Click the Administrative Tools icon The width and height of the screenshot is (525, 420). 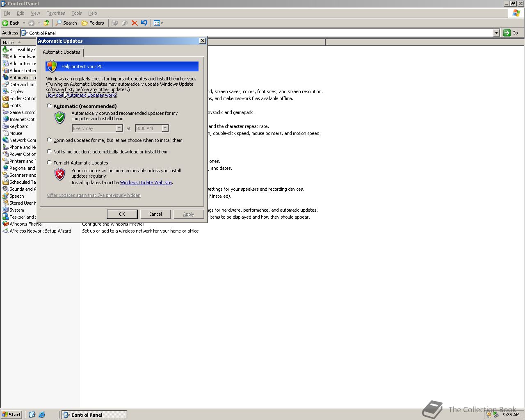click(6, 71)
